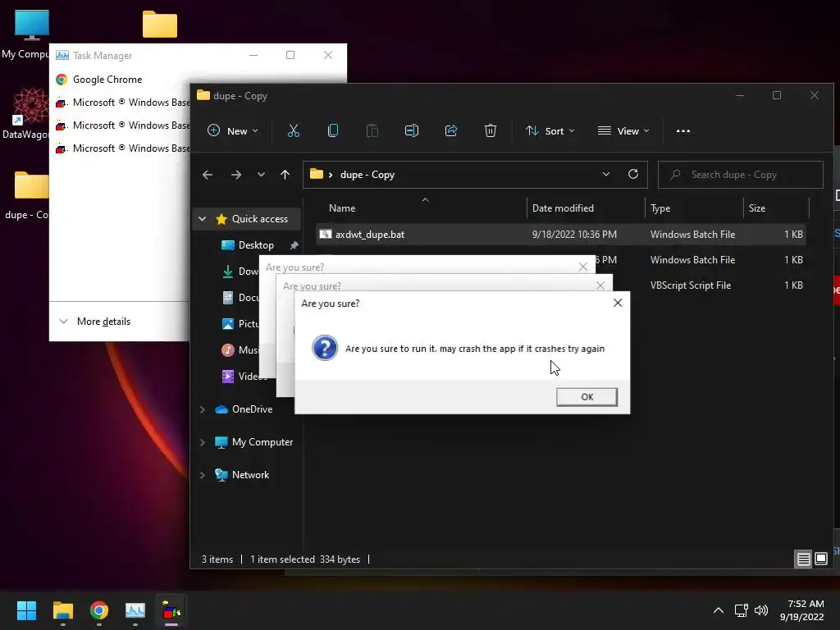
Task: Open the Windows Start button
Action: coord(26,610)
